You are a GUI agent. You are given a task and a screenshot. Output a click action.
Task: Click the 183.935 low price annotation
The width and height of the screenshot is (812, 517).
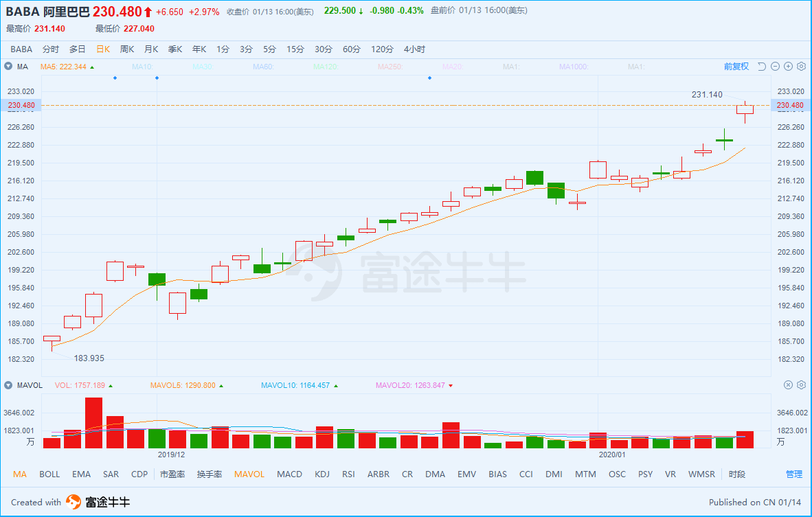point(89,358)
